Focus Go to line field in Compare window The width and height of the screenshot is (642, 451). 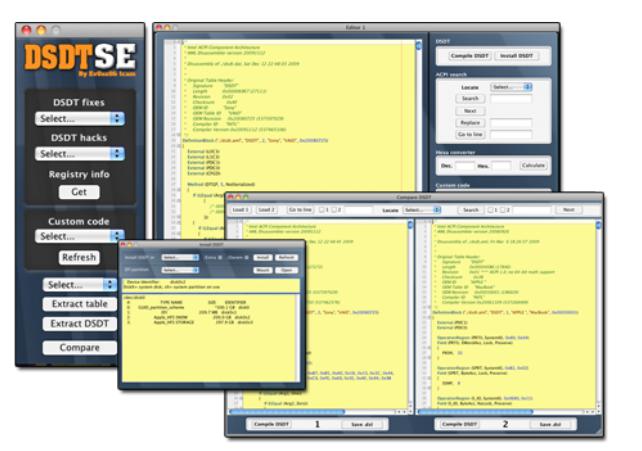(x=358, y=210)
